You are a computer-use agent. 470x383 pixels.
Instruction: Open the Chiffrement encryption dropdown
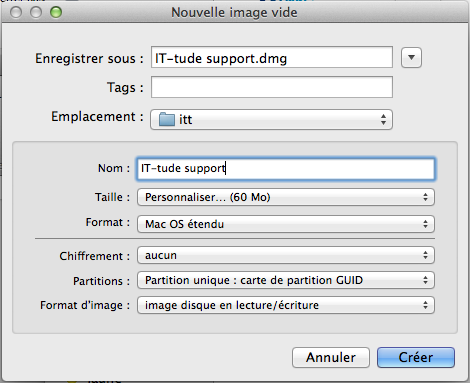[x=286, y=255]
